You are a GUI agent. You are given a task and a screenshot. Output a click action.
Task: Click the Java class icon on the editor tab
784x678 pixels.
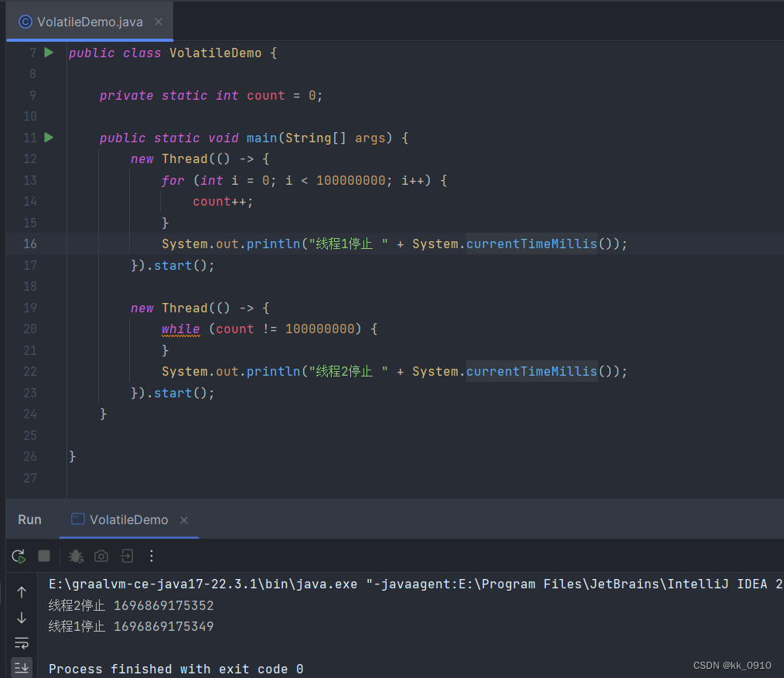tap(25, 22)
